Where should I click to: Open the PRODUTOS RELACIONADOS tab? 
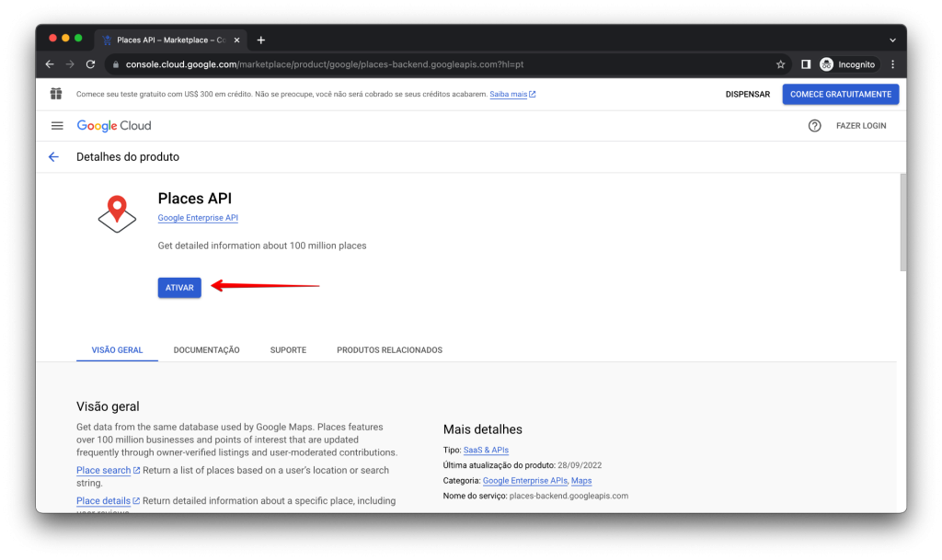pyautogui.click(x=389, y=350)
